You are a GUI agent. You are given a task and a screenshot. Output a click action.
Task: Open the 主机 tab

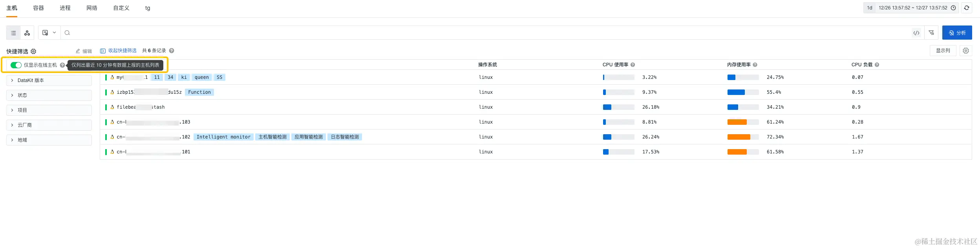tap(12, 8)
